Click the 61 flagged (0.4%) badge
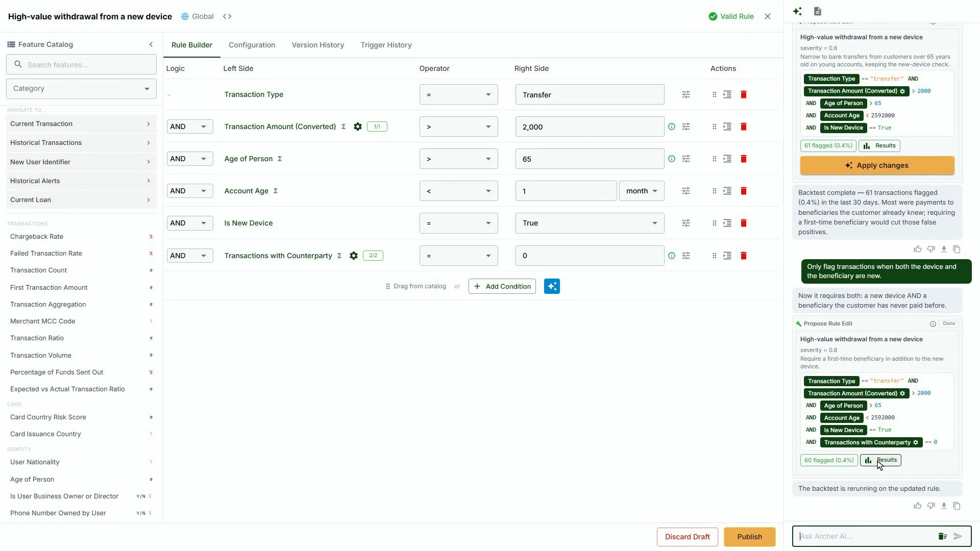The width and height of the screenshot is (980, 551). (828, 146)
